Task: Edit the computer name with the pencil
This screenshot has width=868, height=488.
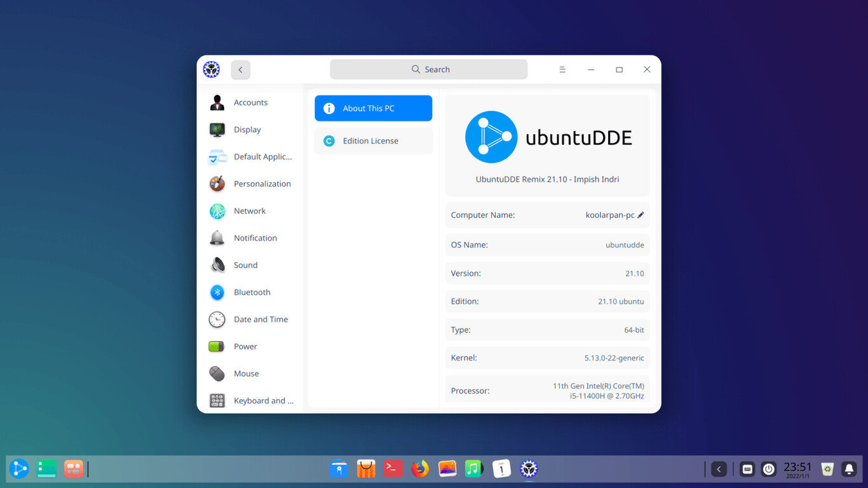Action: point(641,215)
